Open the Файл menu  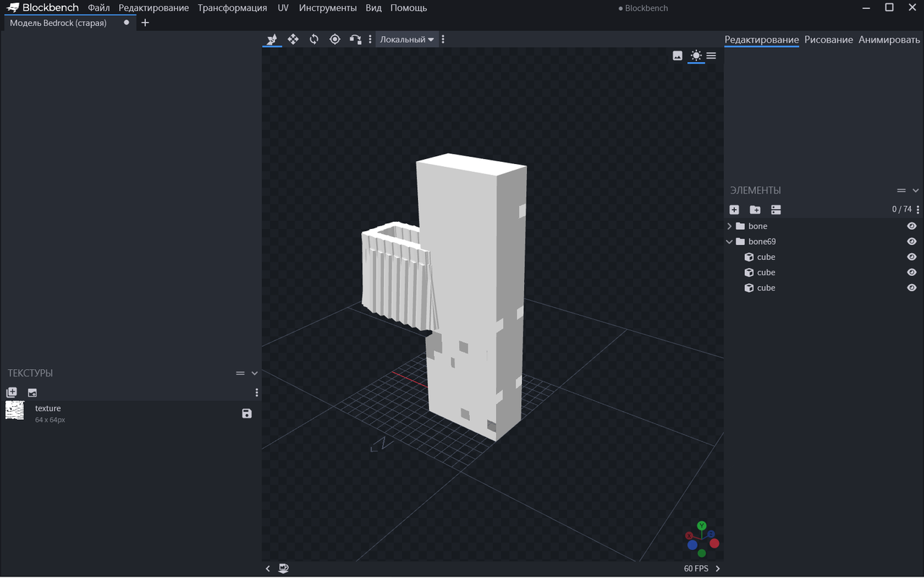pos(99,8)
